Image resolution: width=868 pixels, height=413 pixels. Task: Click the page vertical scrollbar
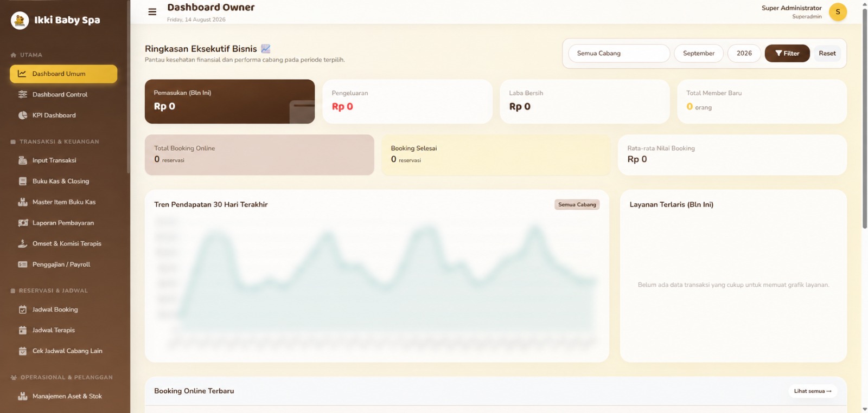click(x=865, y=119)
